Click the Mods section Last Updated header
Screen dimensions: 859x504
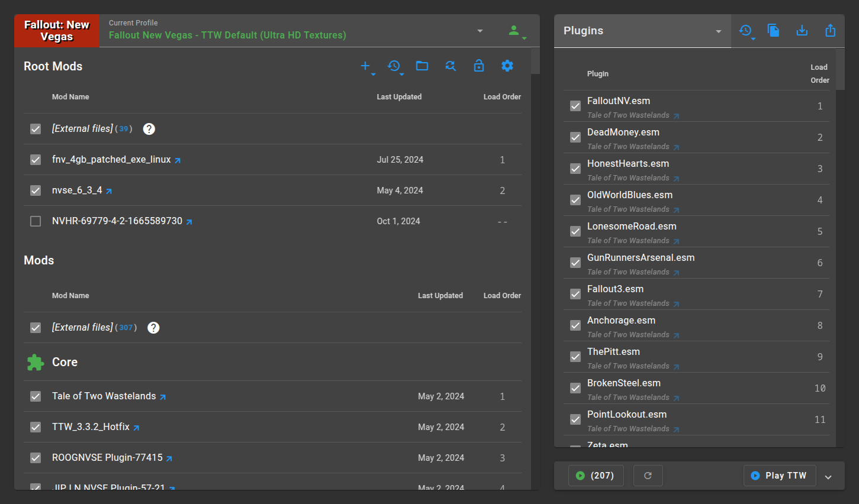[440, 296]
